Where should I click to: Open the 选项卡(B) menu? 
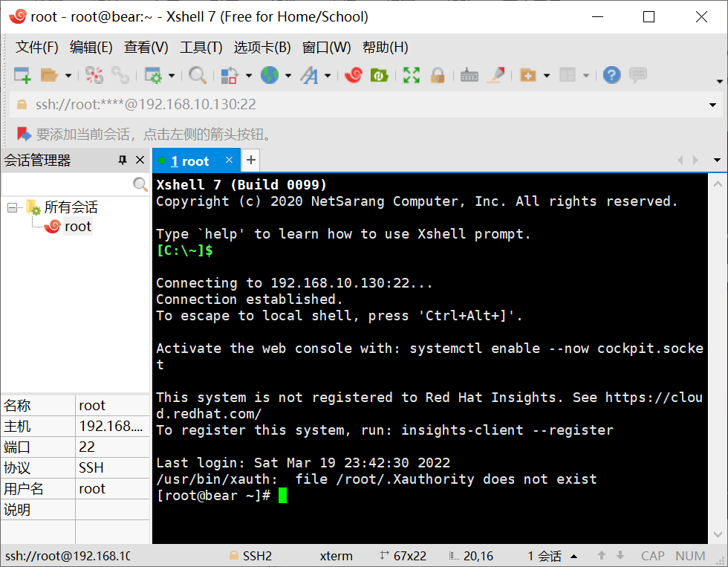click(x=262, y=48)
